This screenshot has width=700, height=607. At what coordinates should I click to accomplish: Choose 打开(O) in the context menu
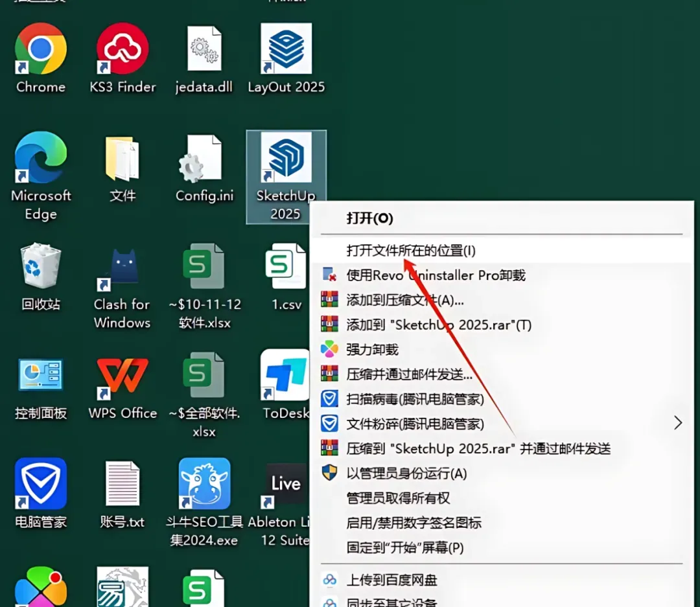click(x=502, y=218)
